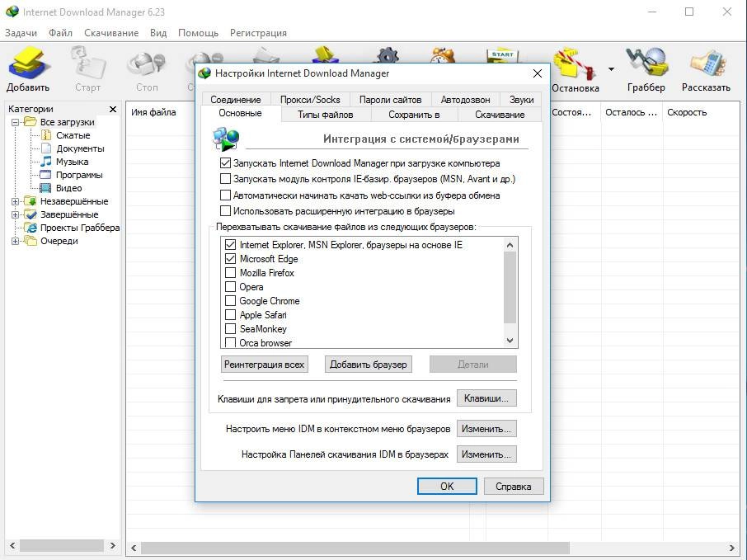Switch to the Звуки tab
The image size is (747, 560).
tap(521, 100)
